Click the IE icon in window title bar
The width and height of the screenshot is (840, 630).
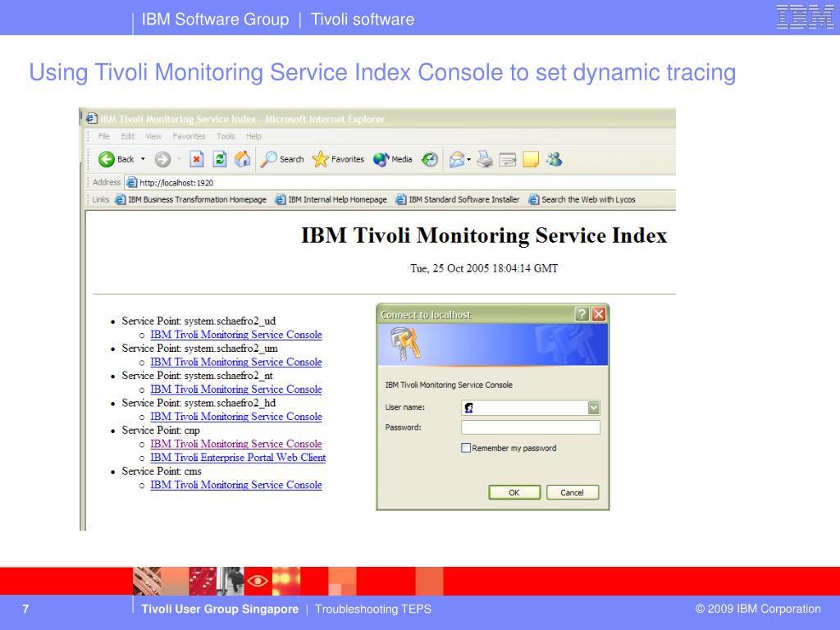tap(92, 118)
